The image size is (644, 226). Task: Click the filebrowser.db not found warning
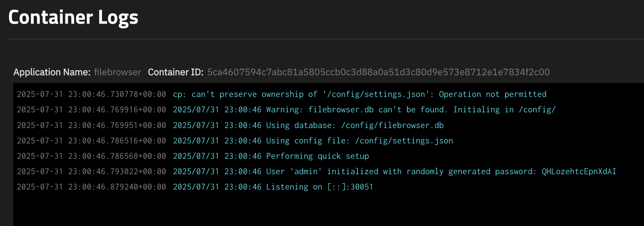click(364, 110)
